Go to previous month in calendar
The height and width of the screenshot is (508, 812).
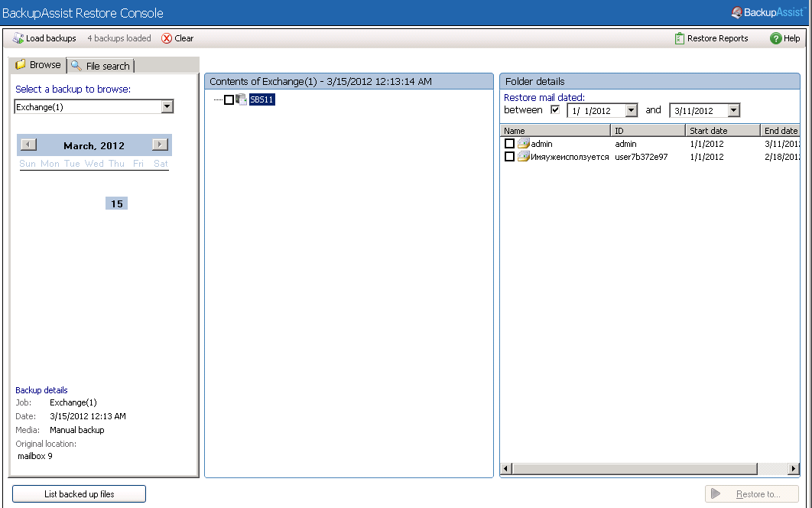(28, 145)
